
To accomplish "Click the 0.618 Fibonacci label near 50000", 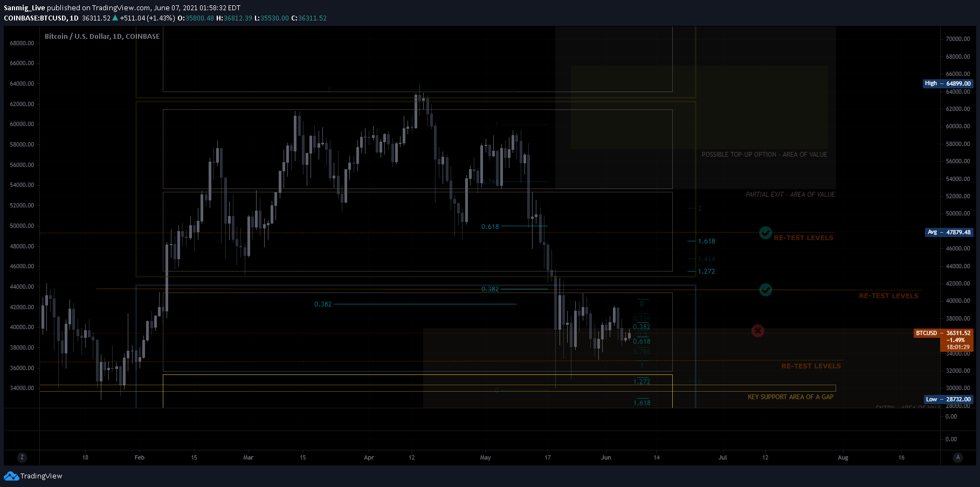I will (x=490, y=227).
